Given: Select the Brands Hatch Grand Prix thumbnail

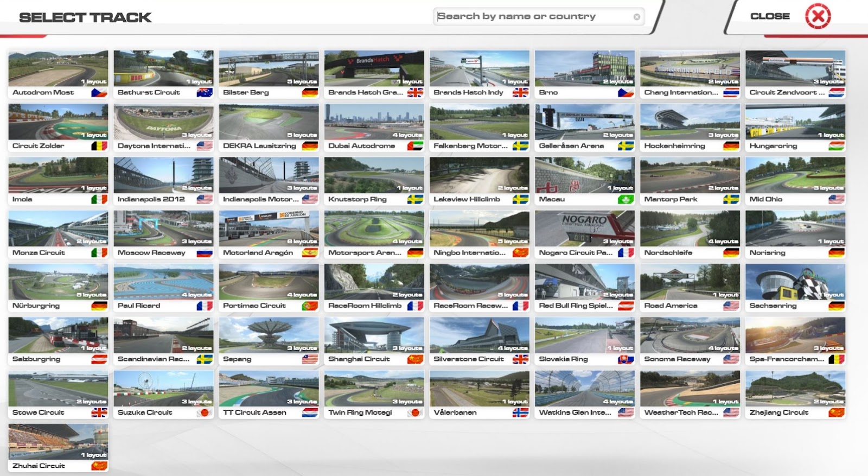Looking at the screenshot, I should click(x=374, y=68).
